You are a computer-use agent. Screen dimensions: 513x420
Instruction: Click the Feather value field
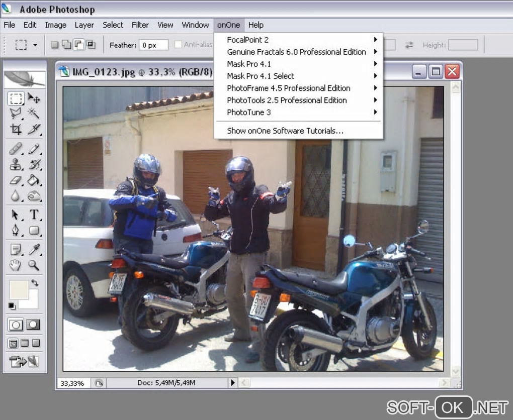153,45
